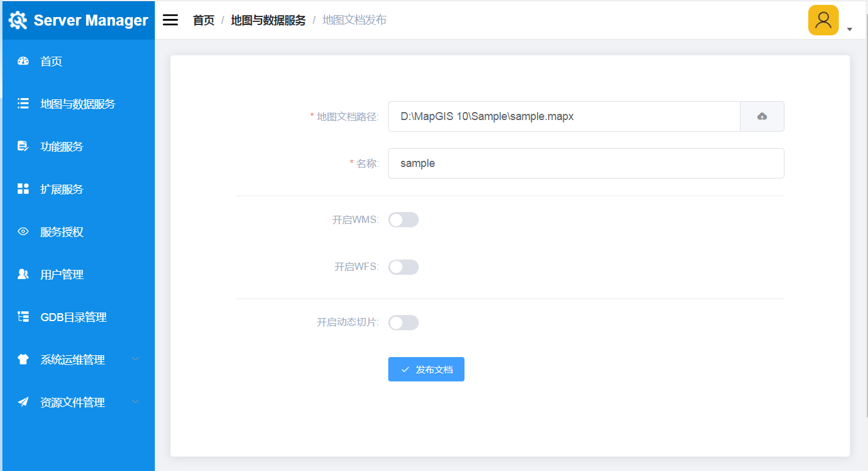This screenshot has height=471, width=868.
Task: Open 服务授权 menu item
Action: pyautogui.click(x=79, y=232)
